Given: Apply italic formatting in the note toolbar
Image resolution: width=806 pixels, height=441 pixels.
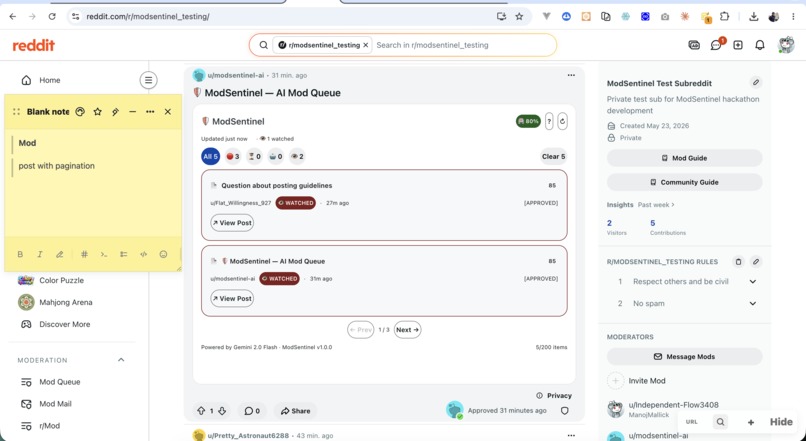Looking at the screenshot, I should click(40, 254).
